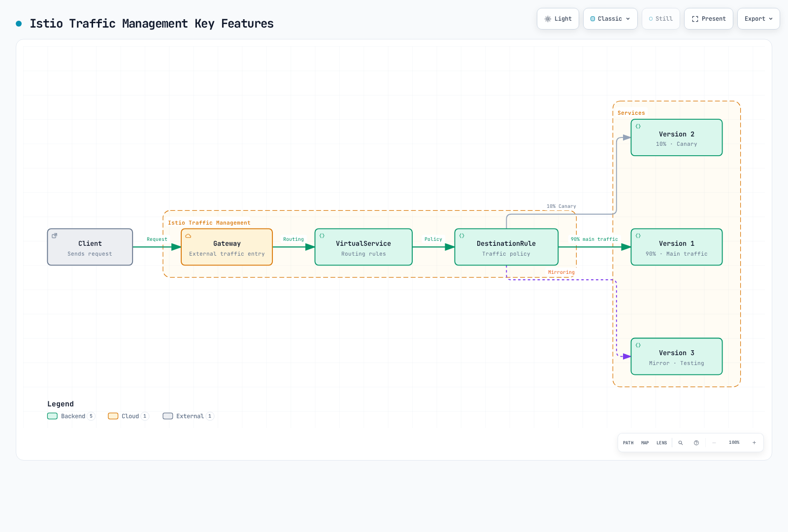
Task: Click the 100% zoom level
Action: point(734,443)
